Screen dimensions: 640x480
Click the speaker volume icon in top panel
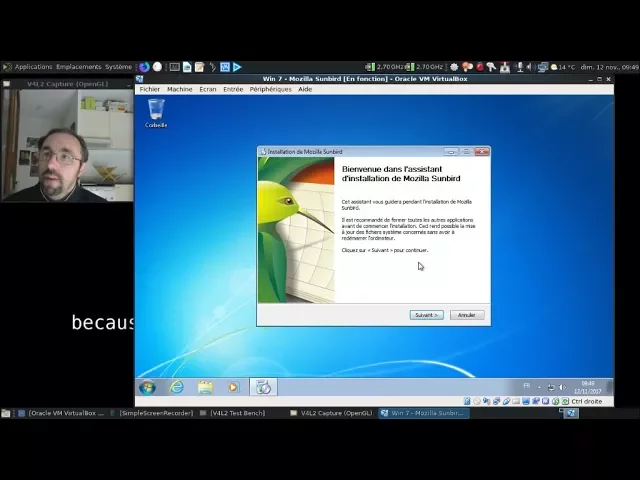[x=530, y=67]
